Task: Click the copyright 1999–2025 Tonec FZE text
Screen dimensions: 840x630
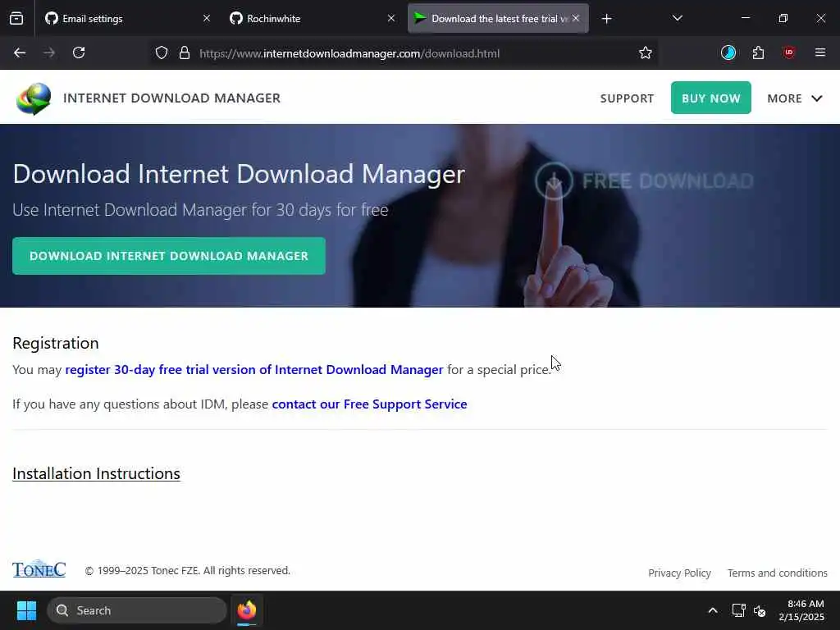Action: pos(188,571)
